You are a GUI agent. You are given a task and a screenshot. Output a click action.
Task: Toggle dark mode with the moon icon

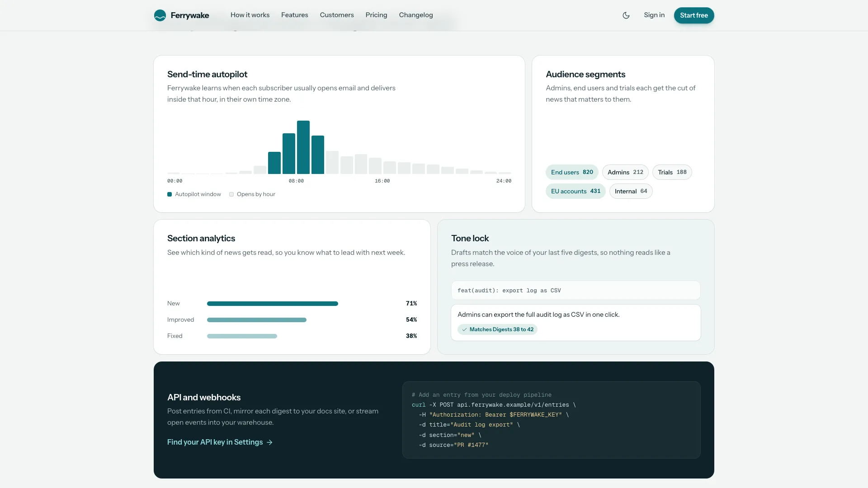pyautogui.click(x=626, y=15)
